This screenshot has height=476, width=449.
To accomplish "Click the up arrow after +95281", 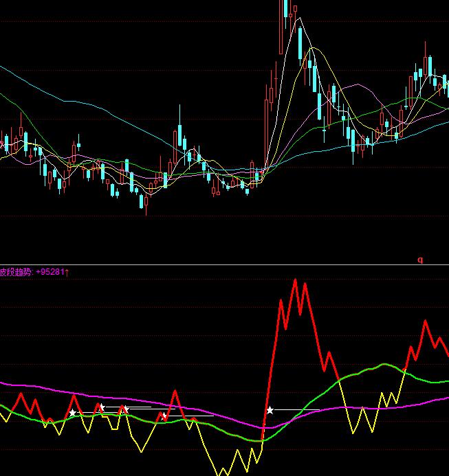I will pyautogui.click(x=67, y=272).
